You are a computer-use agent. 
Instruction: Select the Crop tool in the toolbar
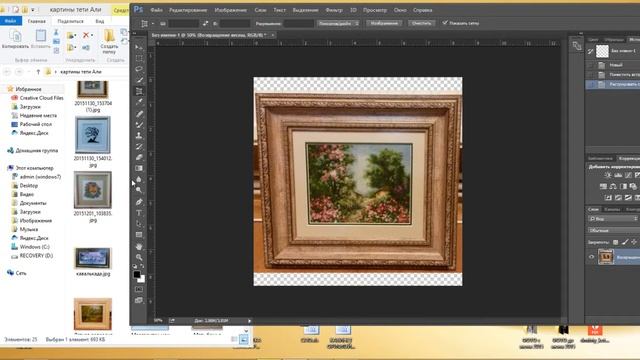click(x=139, y=91)
